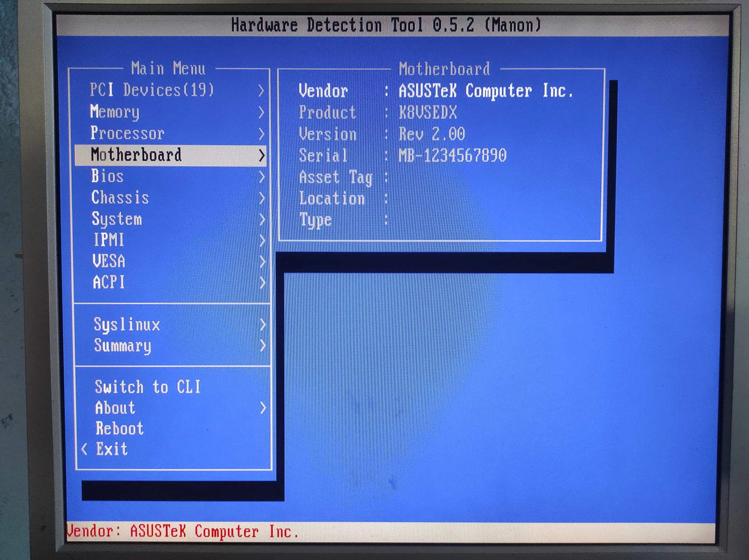The height and width of the screenshot is (560, 749).
Task: Click the Version label
Action: (x=328, y=134)
